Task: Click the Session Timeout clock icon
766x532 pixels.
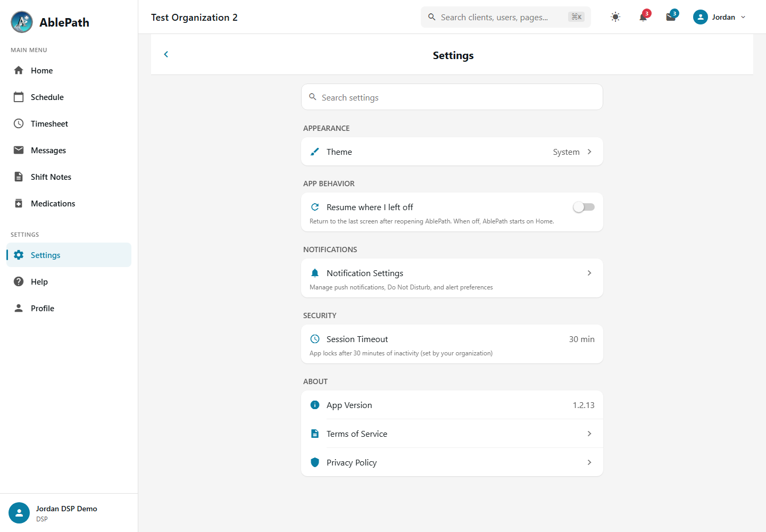Action: 315,339
